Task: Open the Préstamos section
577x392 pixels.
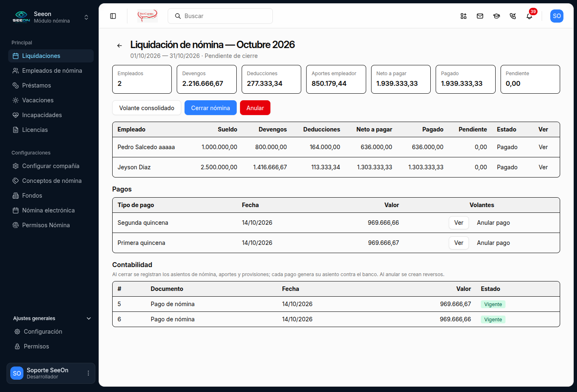Action: [51, 85]
